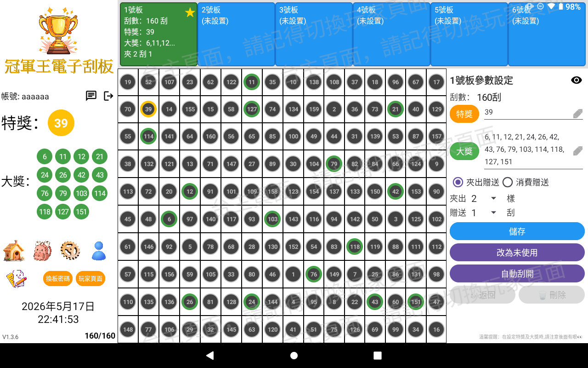This screenshot has height=368, width=588.
Task: Tap grid cell number 19
Action: click(128, 82)
